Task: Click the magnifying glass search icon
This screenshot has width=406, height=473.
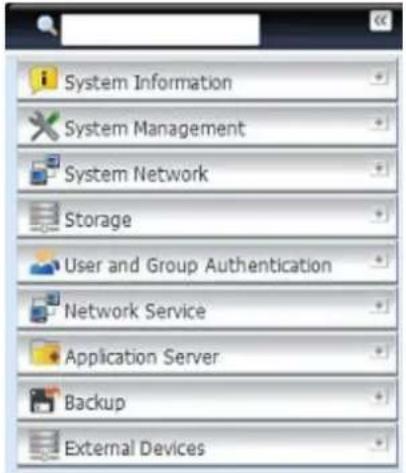Action: [x=47, y=26]
